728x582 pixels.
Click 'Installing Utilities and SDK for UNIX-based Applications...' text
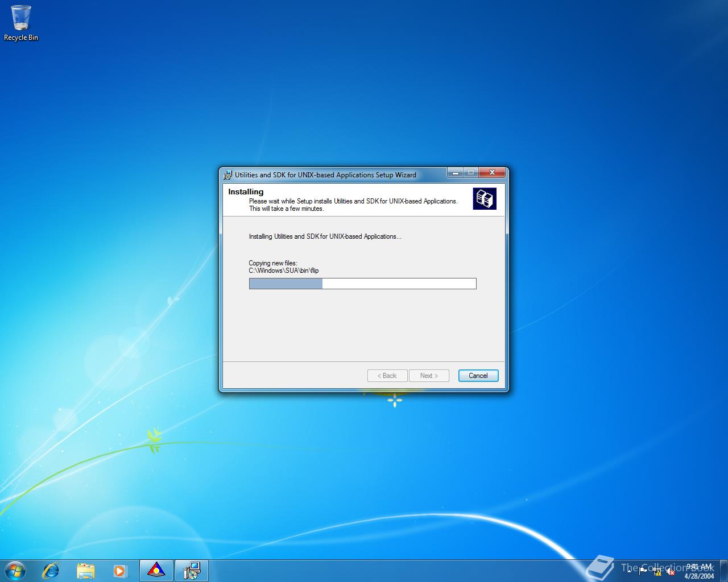pos(325,236)
